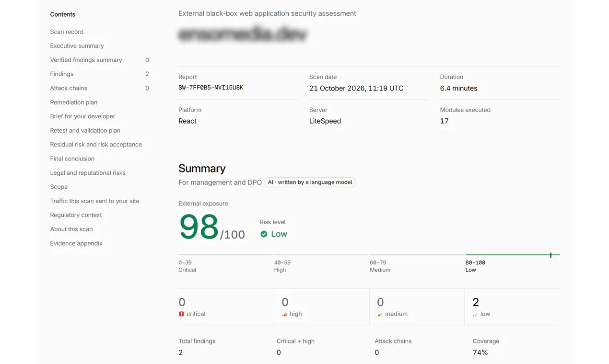Click the green check icon beside Low

264,234
